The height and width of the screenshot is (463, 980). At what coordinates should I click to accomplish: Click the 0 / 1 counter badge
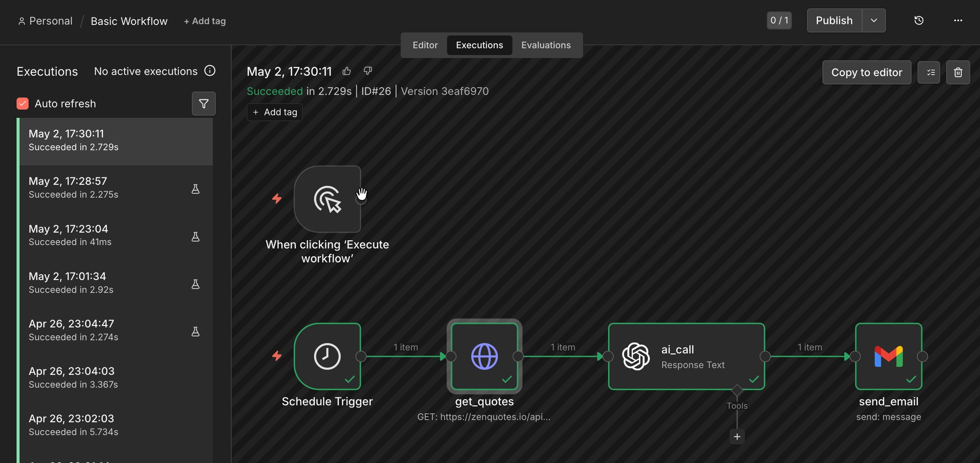(x=779, y=20)
